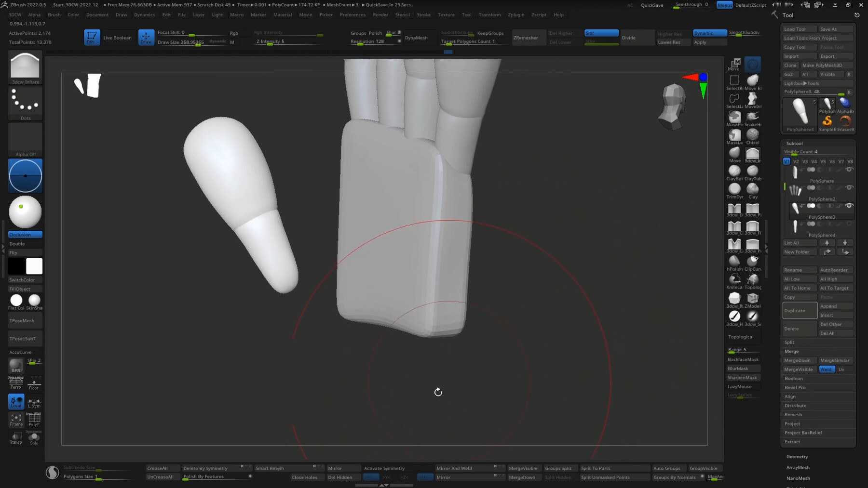Expand the Merge section
This screenshot has height=488, width=868.
(792, 351)
